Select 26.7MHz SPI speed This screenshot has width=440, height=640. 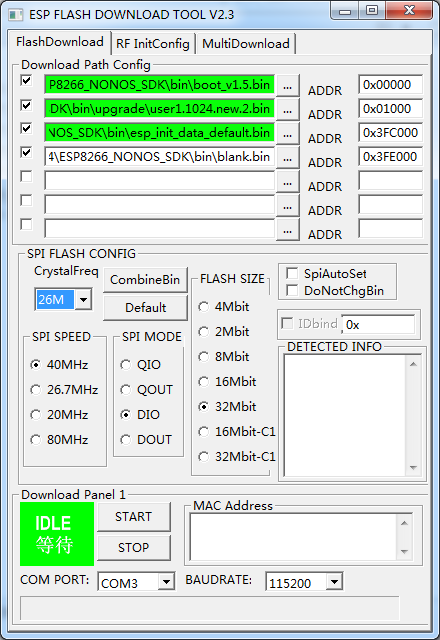point(36,390)
